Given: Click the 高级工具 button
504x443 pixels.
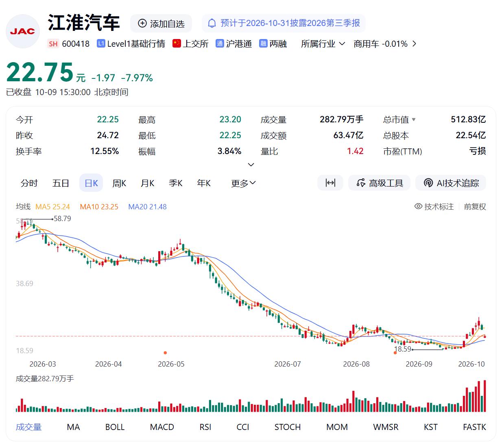Looking at the screenshot, I should (x=379, y=183).
